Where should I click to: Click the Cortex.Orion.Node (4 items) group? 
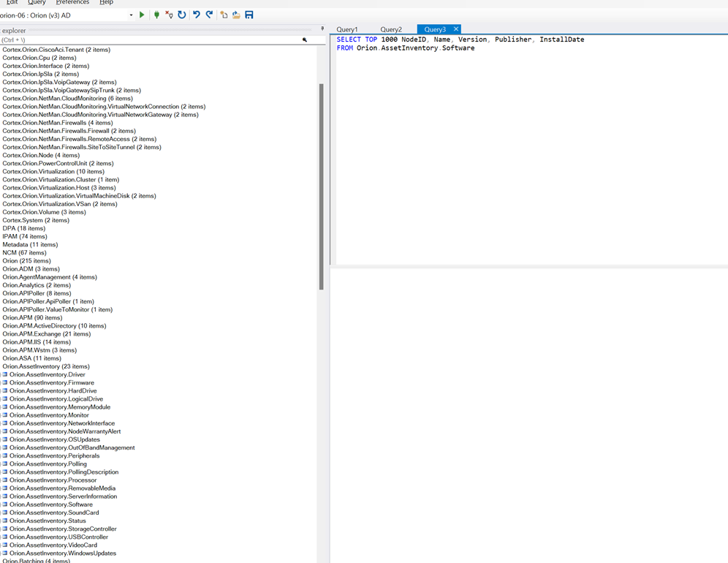41,155
